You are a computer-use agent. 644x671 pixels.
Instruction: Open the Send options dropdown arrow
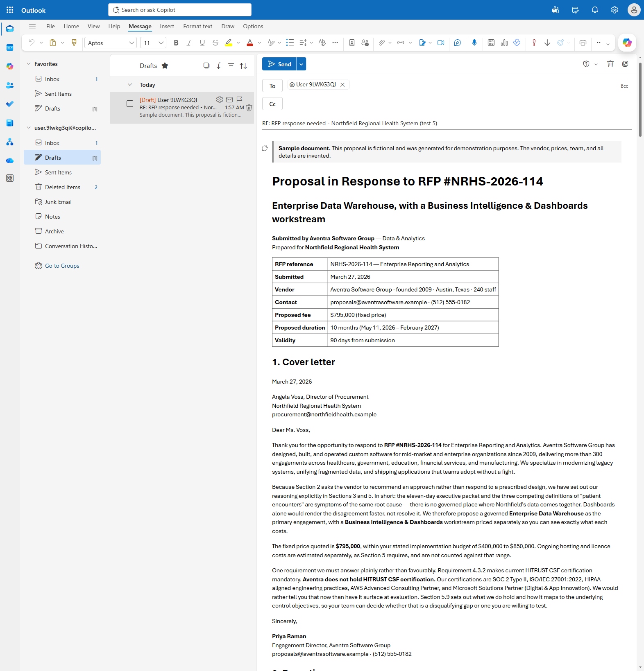[301, 64]
